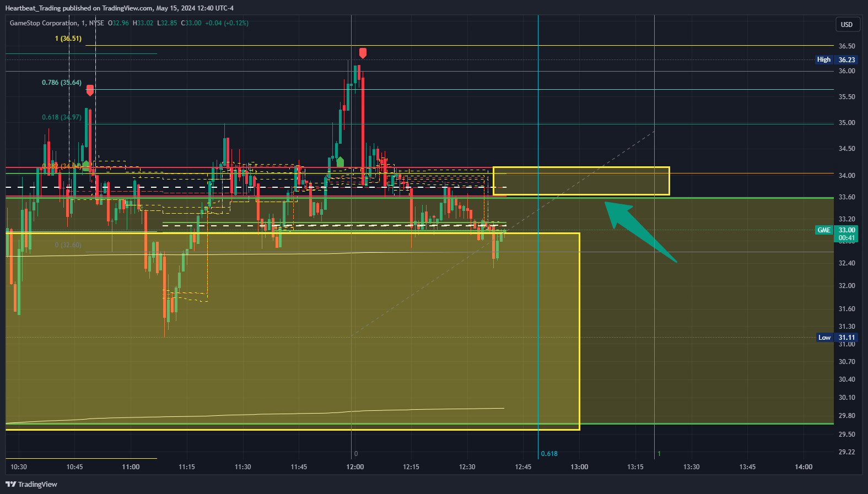
Task: Click the USD currency button
Action: click(x=847, y=24)
